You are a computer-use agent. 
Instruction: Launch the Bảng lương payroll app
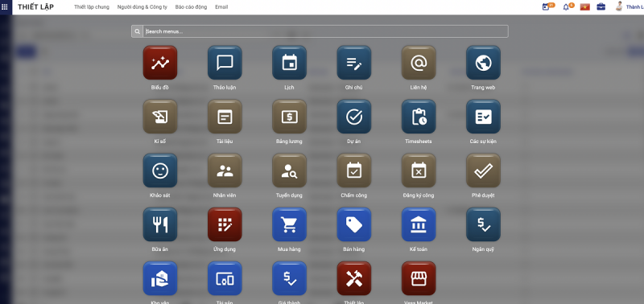(x=289, y=117)
